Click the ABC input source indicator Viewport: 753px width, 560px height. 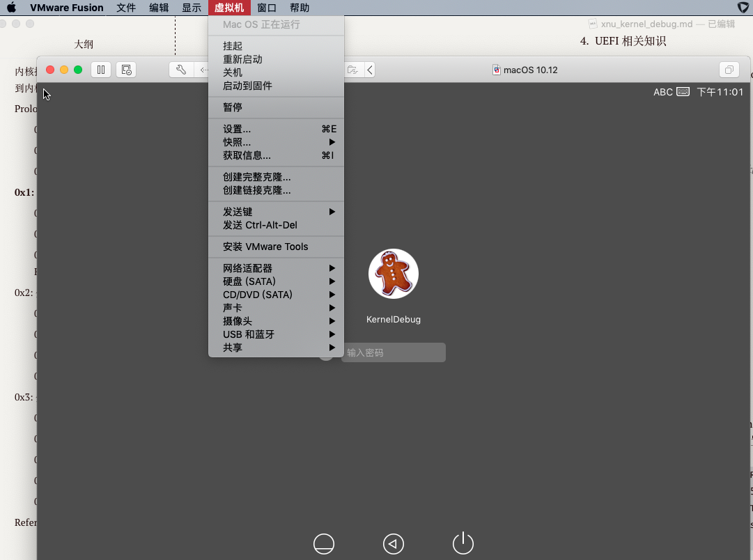click(x=662, y=92)
